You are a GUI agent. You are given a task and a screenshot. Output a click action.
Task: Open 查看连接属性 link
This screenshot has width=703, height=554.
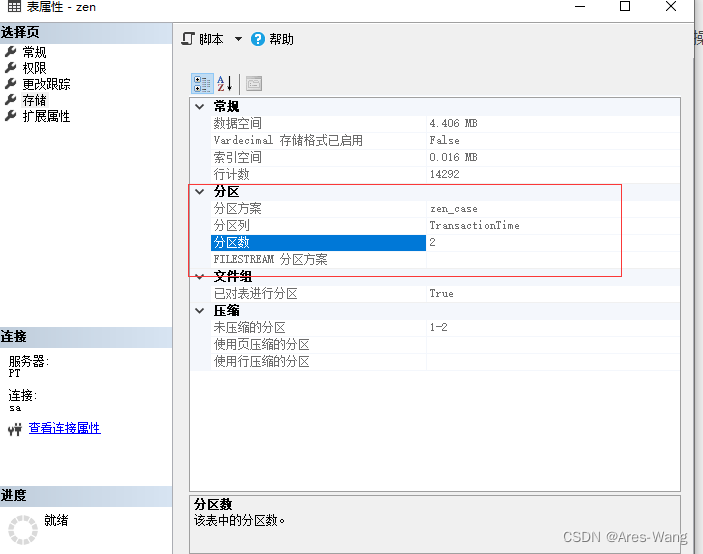point(65,428)
